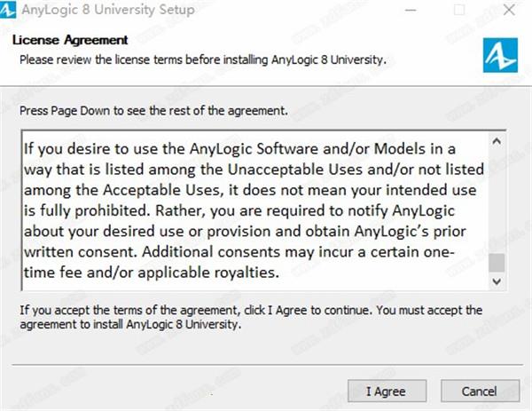Click the 'Press Page Down' instruction text
The height and width of the screenshot is (411, 532).
153,111
